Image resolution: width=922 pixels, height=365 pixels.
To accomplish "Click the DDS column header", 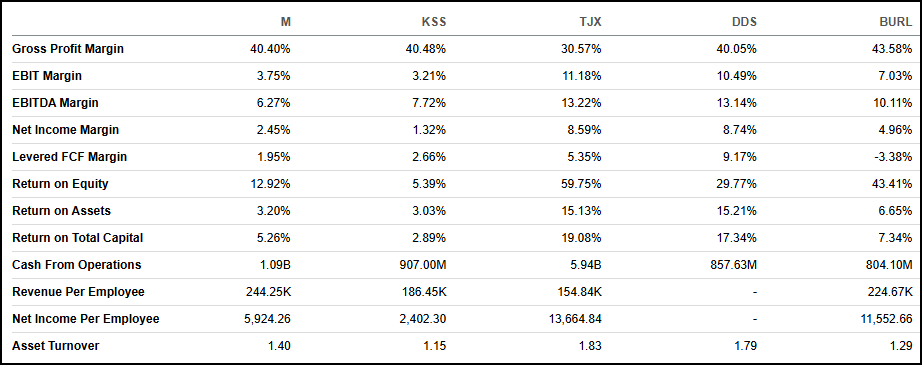I will pos(744,22).
